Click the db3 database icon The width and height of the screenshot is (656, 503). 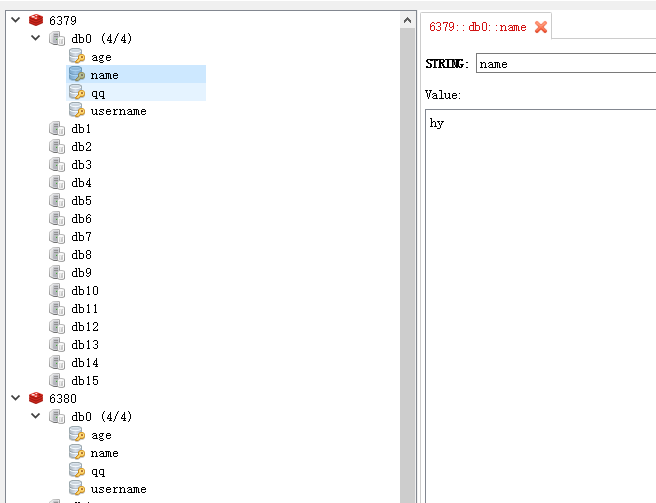pos(57,164)
